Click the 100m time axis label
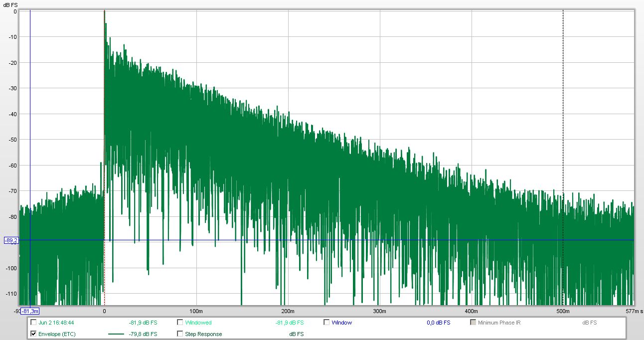Image resolution: width=644 pixels, height=340 pixels. [x=196, y=311]
